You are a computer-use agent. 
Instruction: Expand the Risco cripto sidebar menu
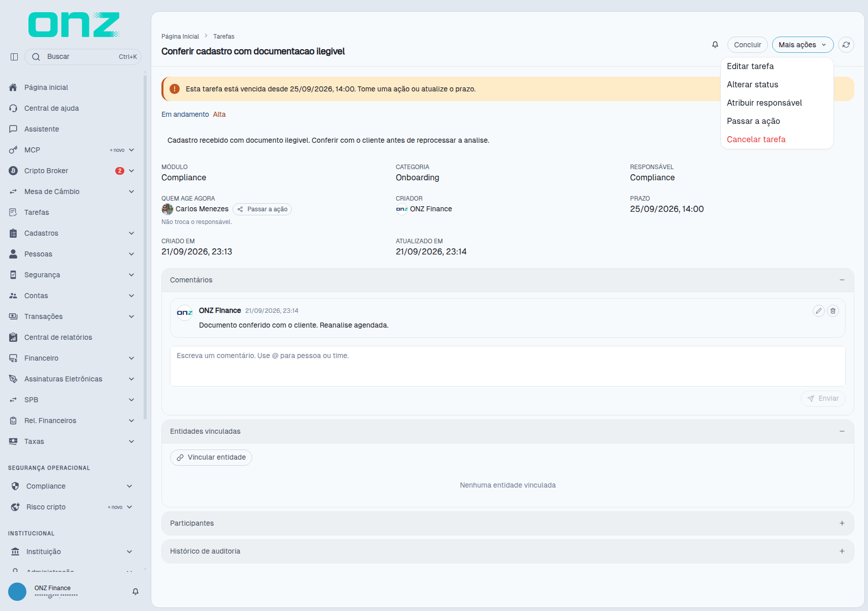coord(129,507)
